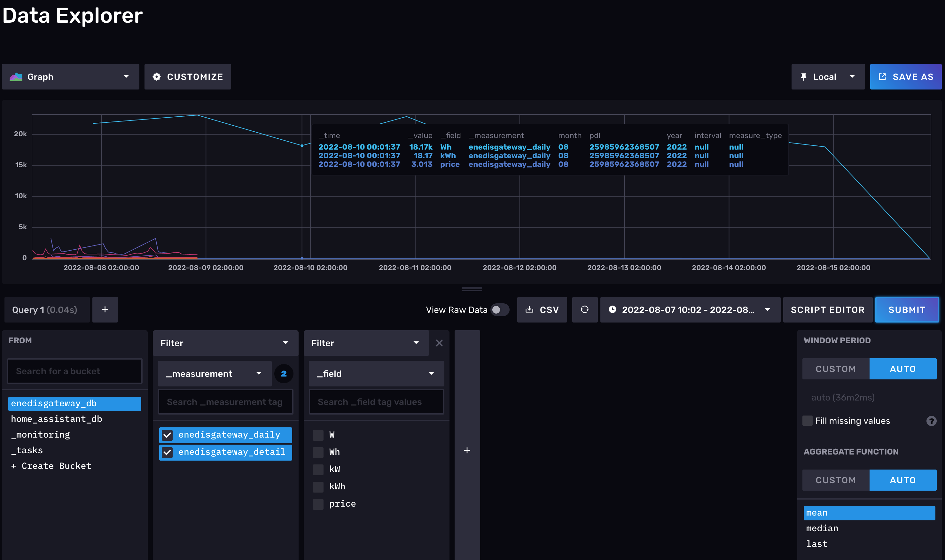Image resolution: width=945 pixels, height=560 pixels.
Task: Add another filter column with plus
Action: tap(467, 450)
